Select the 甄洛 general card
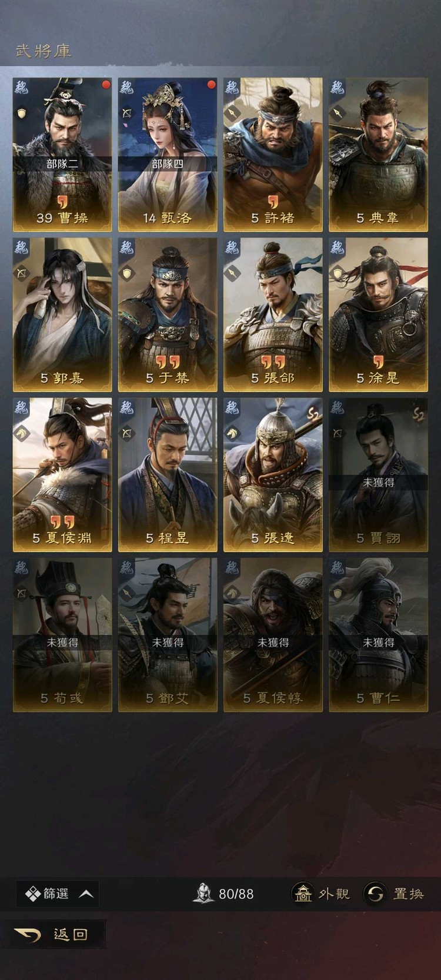Viewport: 441px width, 980px height. pyautogui.click(x=168, y=155)
